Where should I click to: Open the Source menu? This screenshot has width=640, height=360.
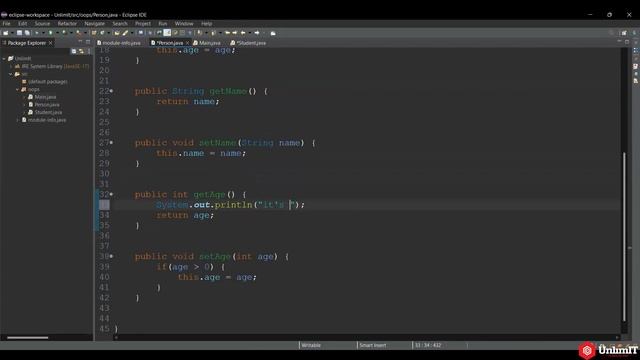tap(42, 24)
